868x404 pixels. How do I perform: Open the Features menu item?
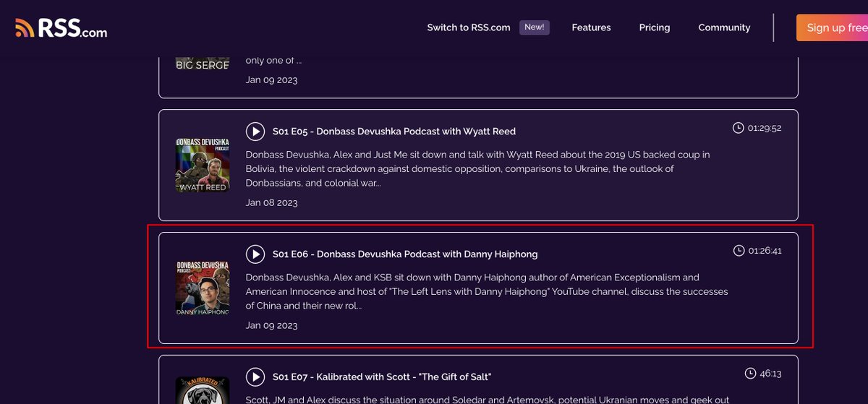pyautogui.click(x=591, y=27)
